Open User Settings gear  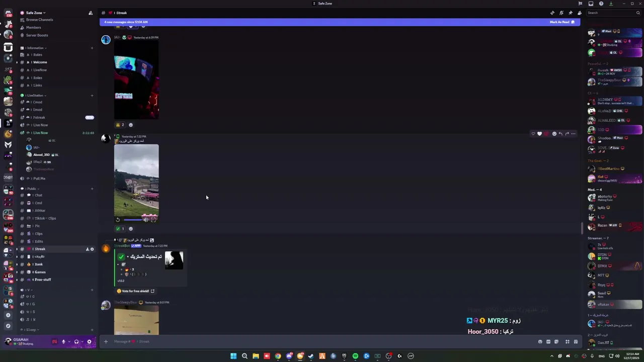tap(89, 342)
